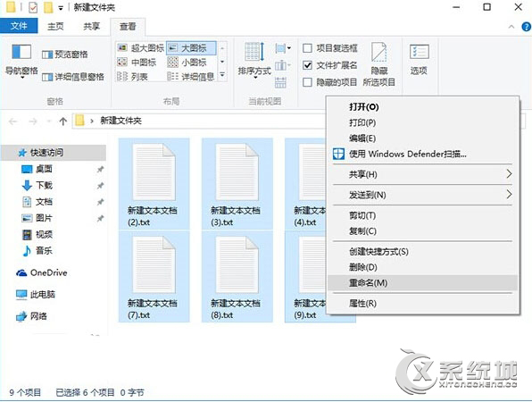532x402 pixels.
Task: Select file 新建文本文档 (3).txt
Action: tap(237, 184)
